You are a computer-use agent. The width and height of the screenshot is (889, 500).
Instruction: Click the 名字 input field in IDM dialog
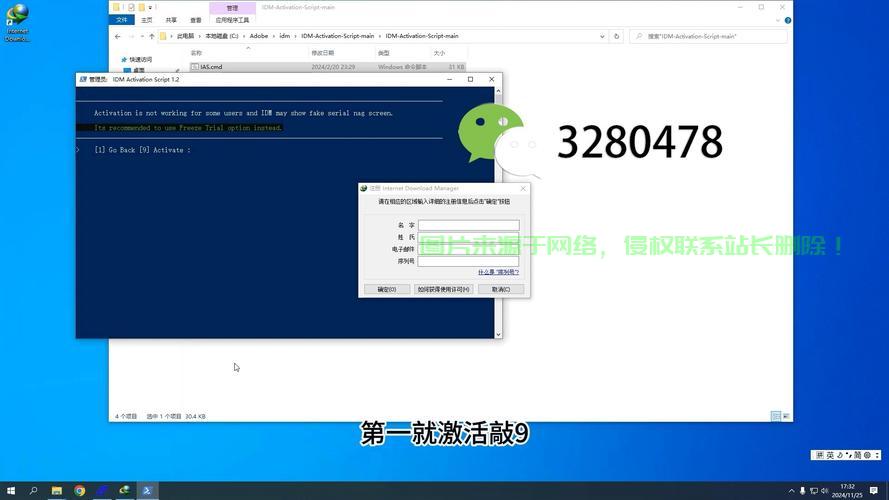click(468, 225)
